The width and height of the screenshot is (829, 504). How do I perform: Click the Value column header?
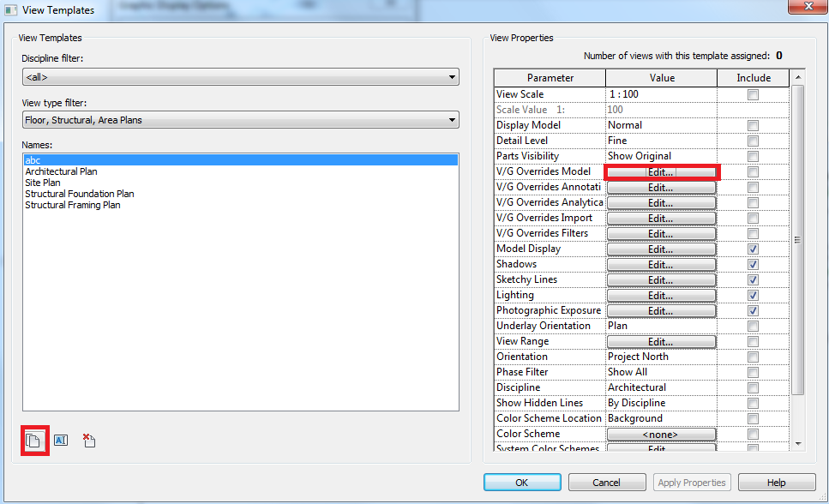pos(662,78)
